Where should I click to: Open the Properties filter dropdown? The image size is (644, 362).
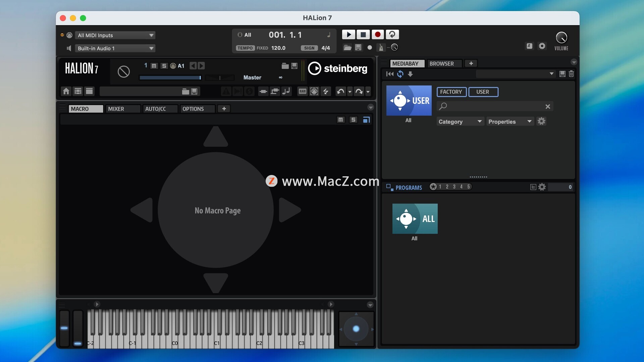pos(510,122)
